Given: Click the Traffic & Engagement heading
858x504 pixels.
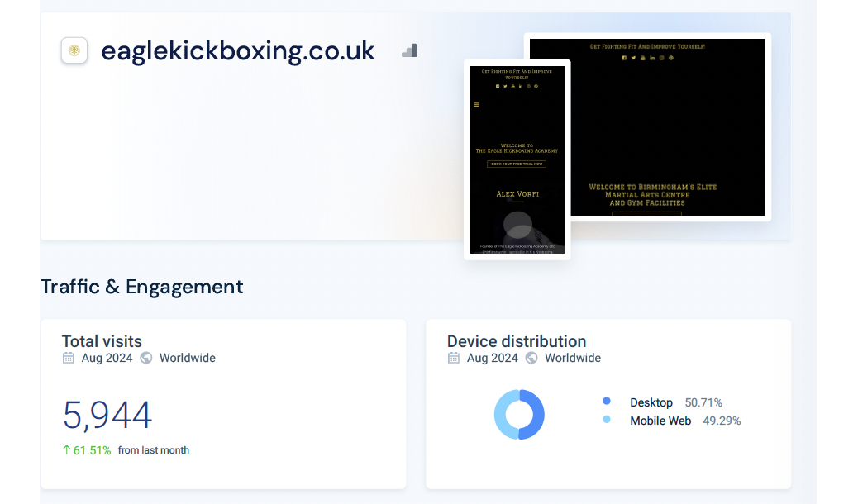Looking at the screenshot, I should click(x=141, y=287).
